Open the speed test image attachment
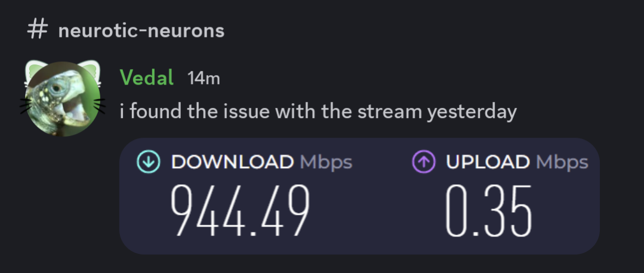 [359, 196]
